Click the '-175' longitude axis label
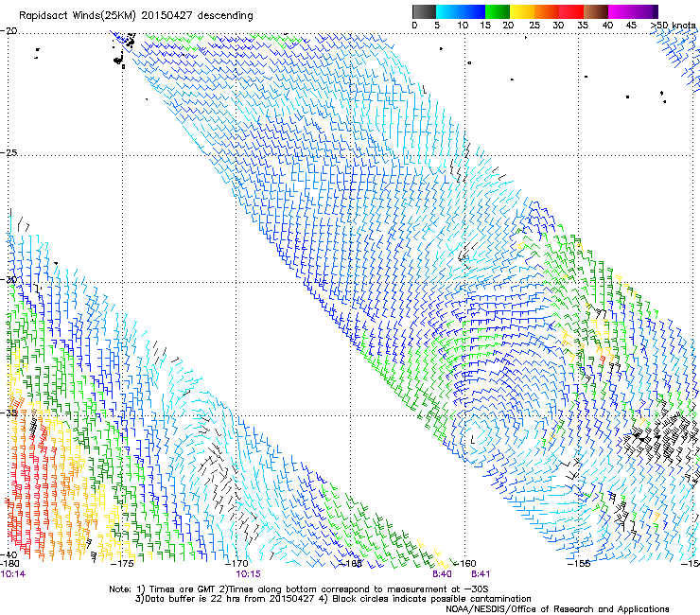 click(x=121, y=564)
